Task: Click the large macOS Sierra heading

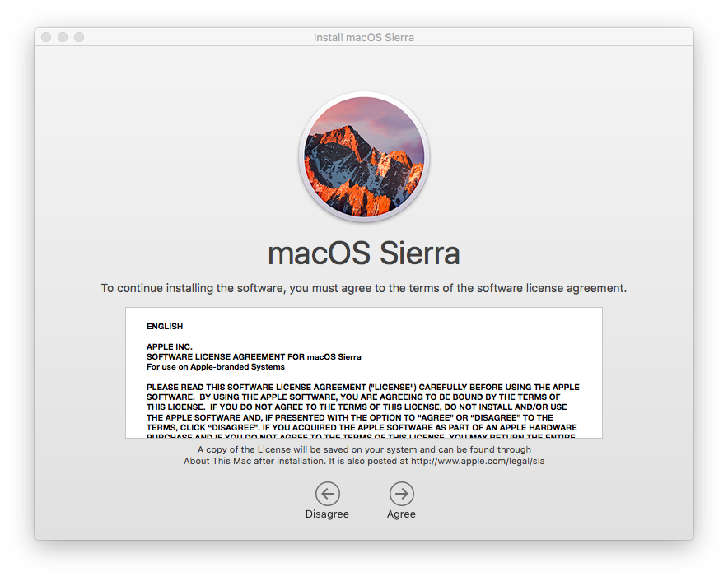Action: coord(364,253)
